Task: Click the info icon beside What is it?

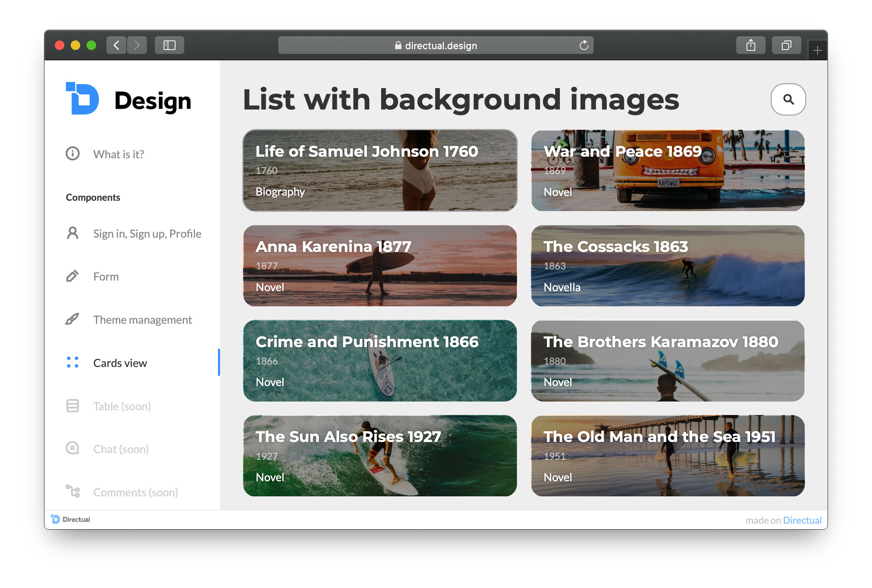Action: point(73,154)
